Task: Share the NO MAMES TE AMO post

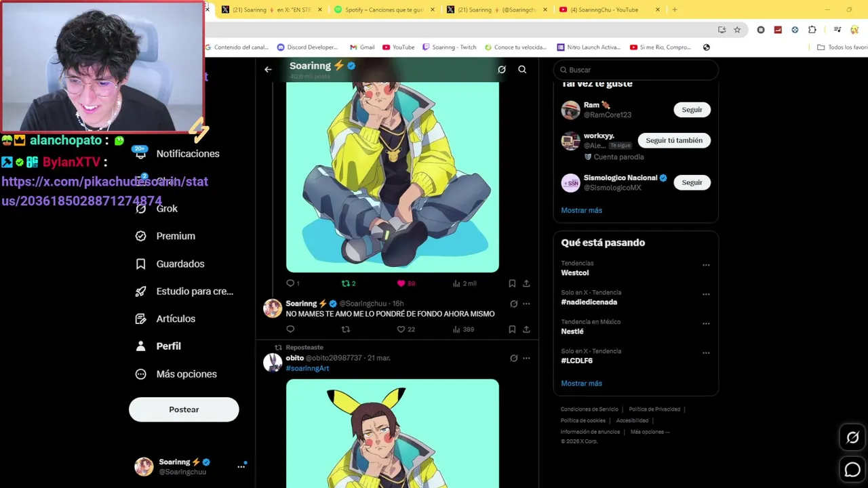Action: pyautogui.click(x=526, y=329)
